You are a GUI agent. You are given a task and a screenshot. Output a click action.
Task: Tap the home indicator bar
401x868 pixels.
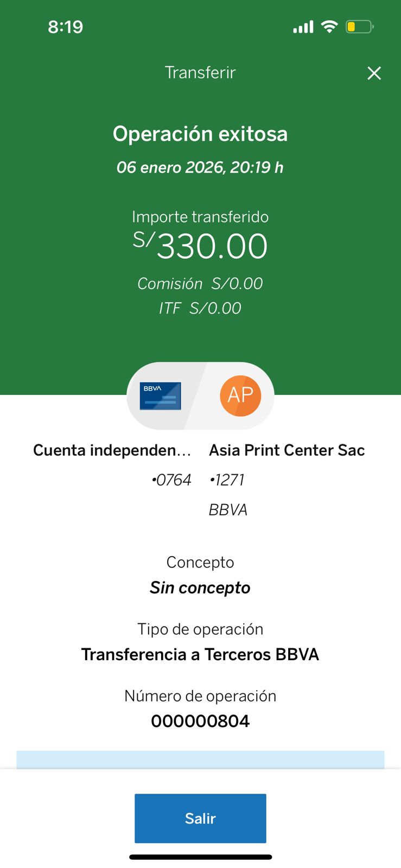coord(200,857)
